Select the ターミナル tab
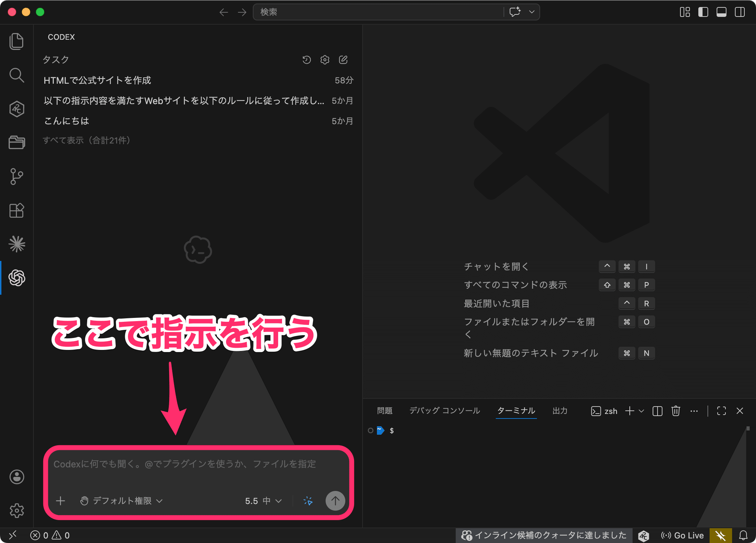 (516, 411)
